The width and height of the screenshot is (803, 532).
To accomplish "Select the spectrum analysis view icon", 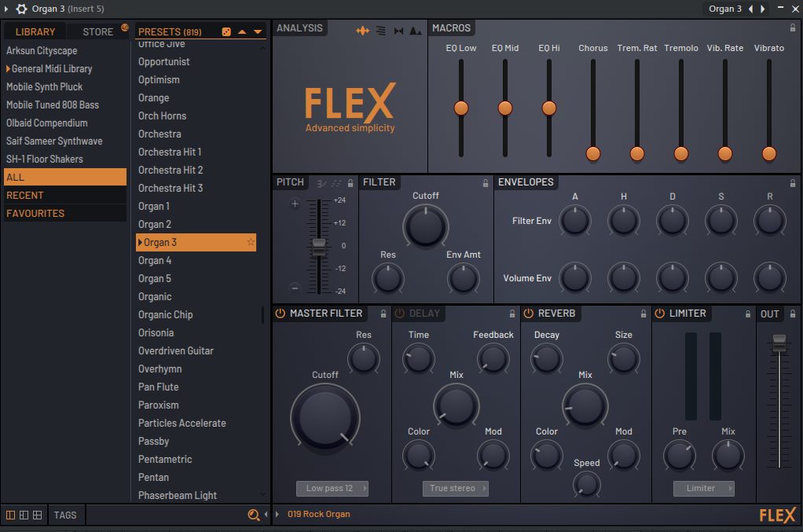I will tap(416, 31).
